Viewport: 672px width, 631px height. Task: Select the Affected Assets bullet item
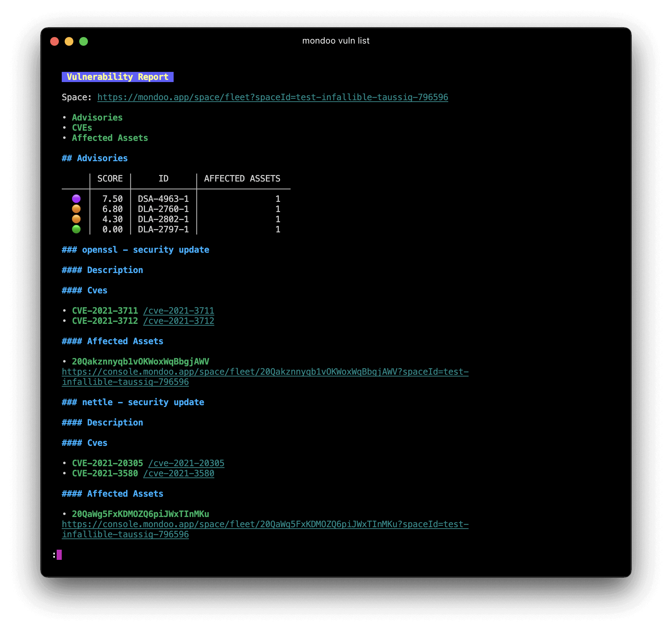(x=110, y=138)
